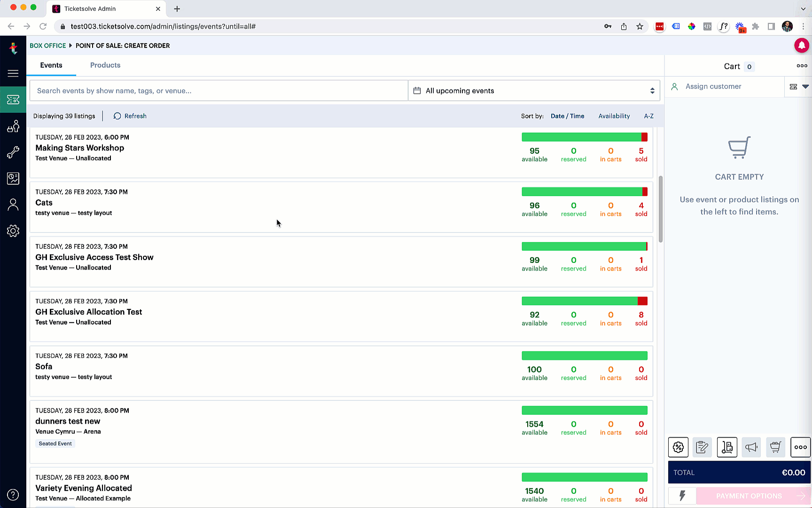The image size is (812, 508).
Task: Click the events list scrollbar
Action: (x=660, y=209)
